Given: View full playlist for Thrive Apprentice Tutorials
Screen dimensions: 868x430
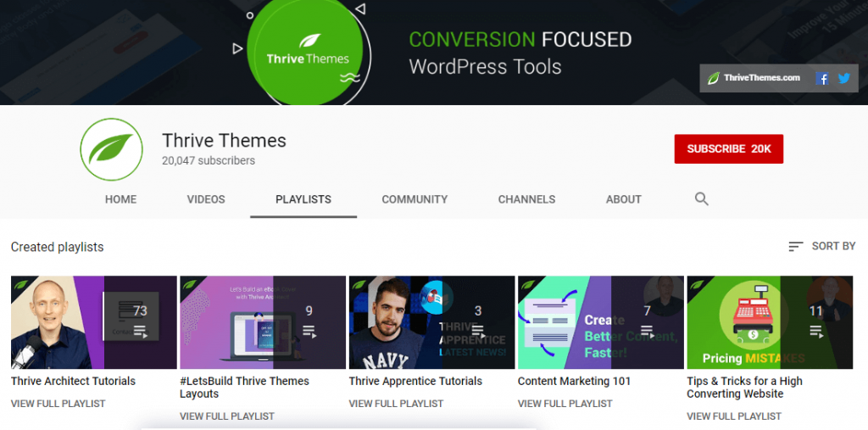Looking at the screenshot, I should pyautogui.click(x=396, y=404).
